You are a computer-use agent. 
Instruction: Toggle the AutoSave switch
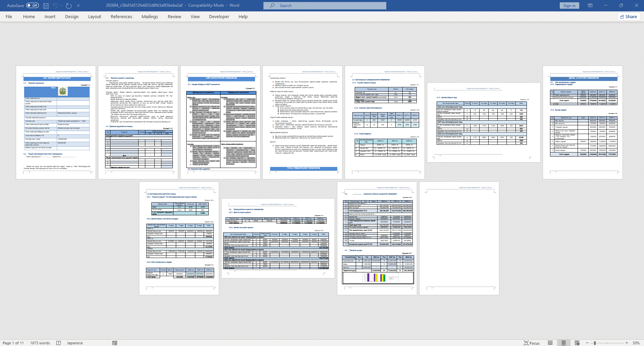33,6
